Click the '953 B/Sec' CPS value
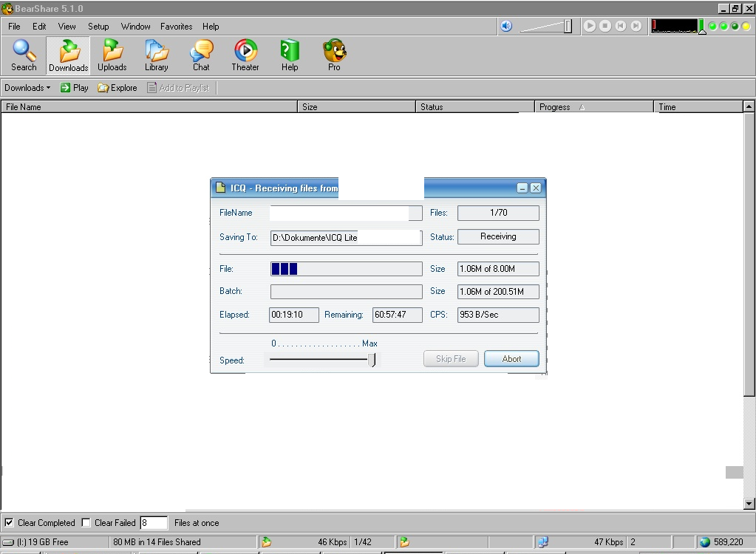 (479, 315)
